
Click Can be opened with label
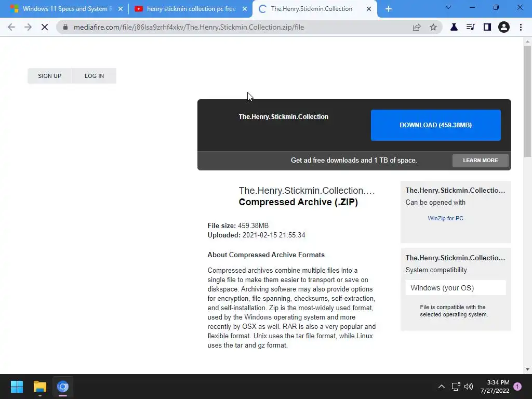(435, 203)
